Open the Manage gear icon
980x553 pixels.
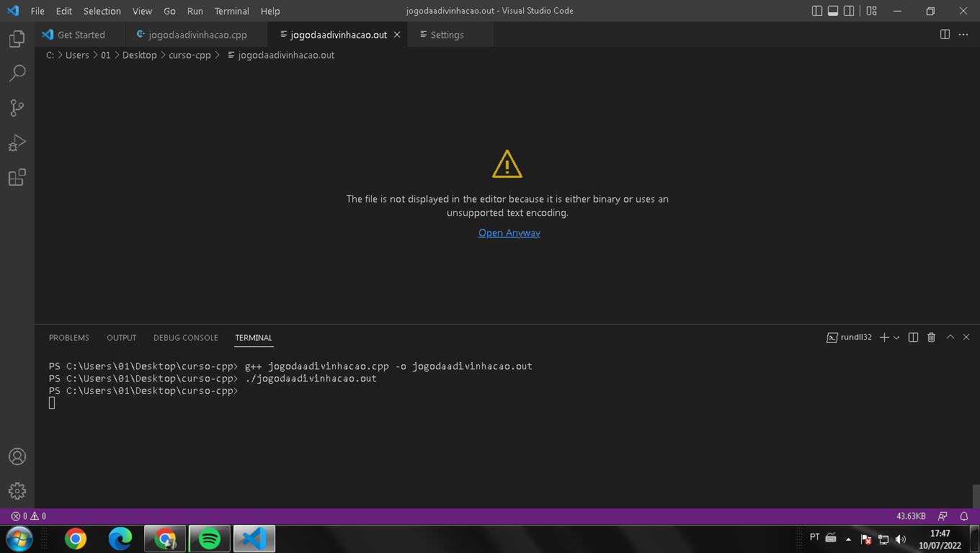click(x=17, y=491)
